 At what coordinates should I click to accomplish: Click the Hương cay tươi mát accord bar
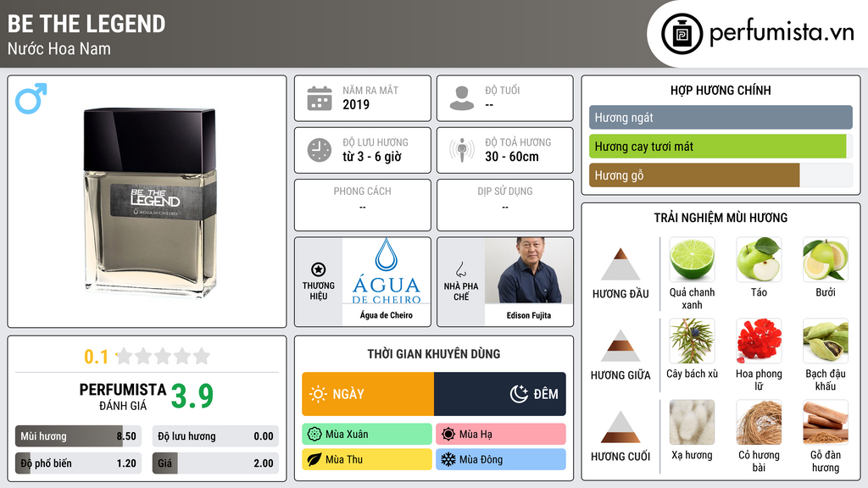(x=721, y=147)
